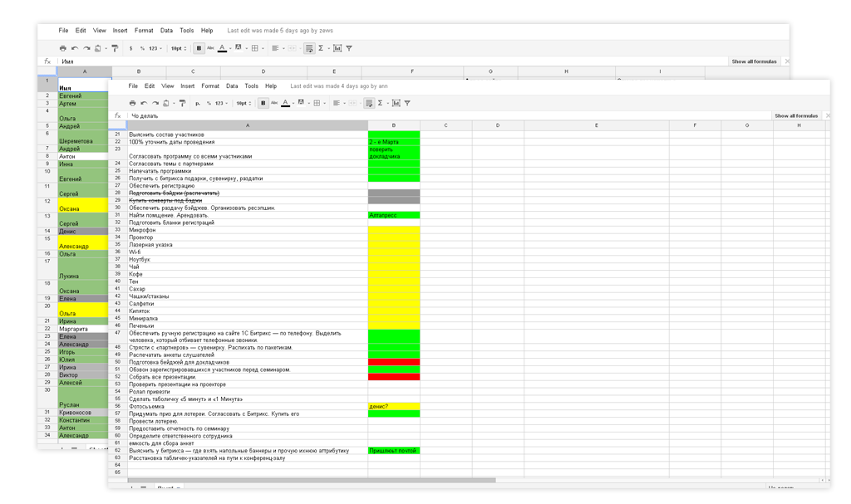Open View menu in the front window

168,86
